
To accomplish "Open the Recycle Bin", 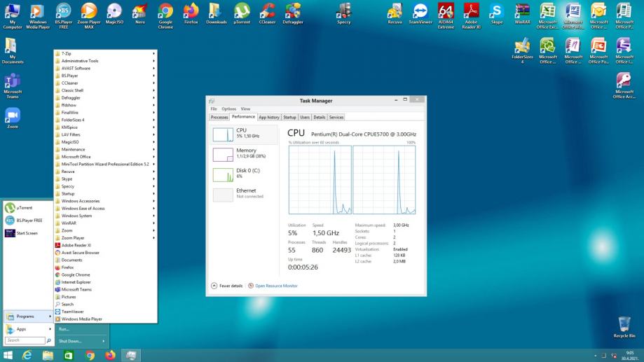I will click(624, 325).
